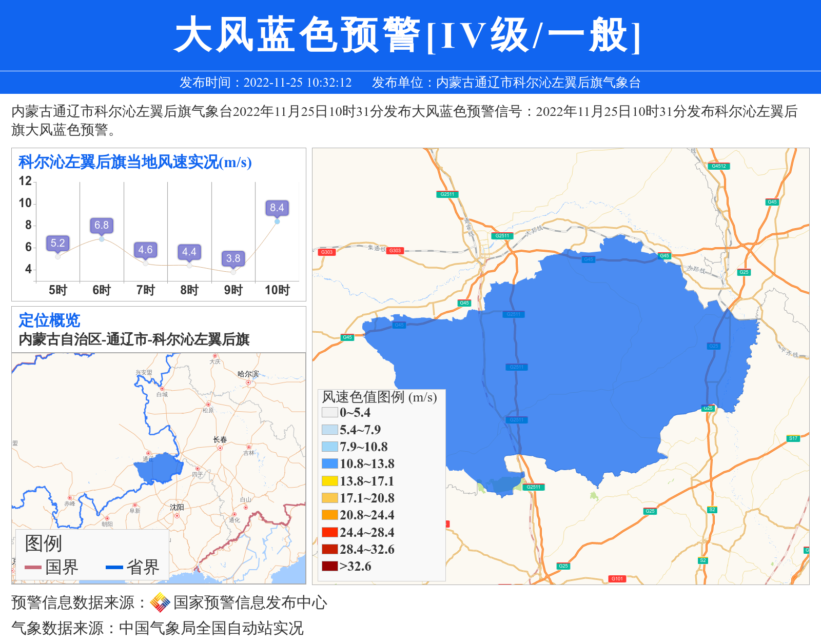Click the 定位概览 section heading

[49, 320]
